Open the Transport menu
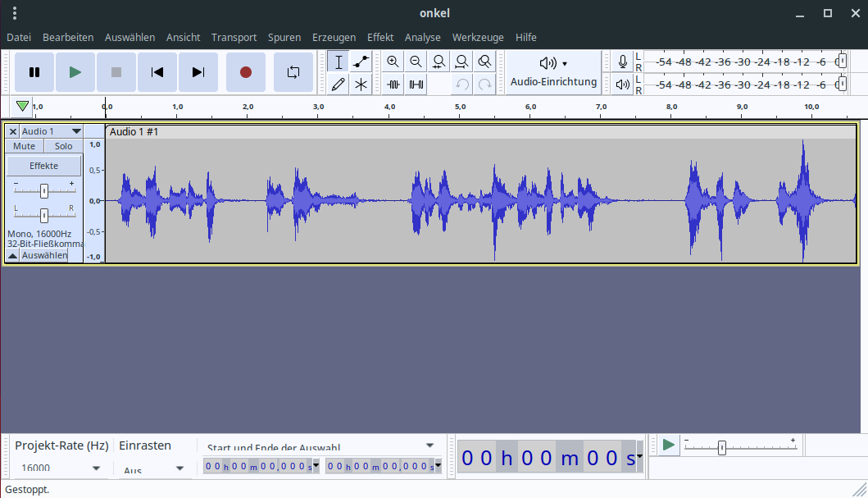868x498 pixels. coord(234,37)
